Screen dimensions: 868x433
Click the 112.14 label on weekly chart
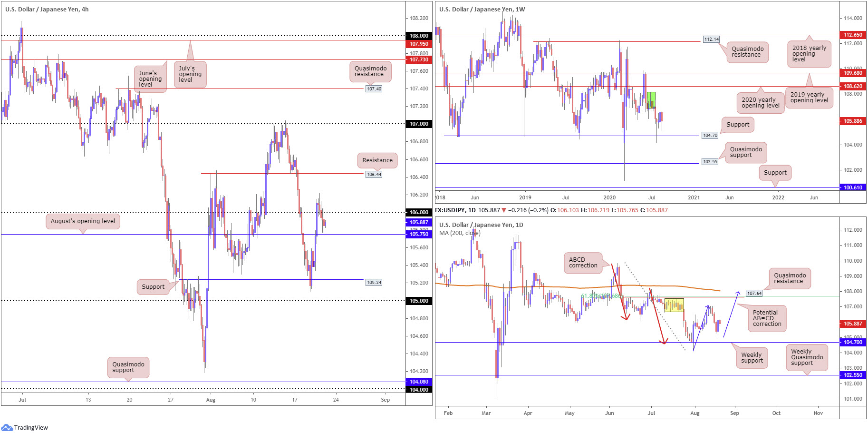(x=712, y=39)
